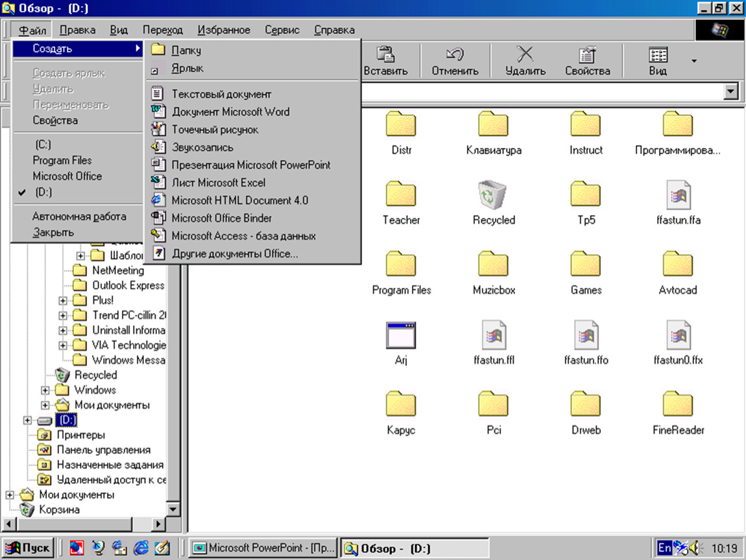The height and width of the screenshot is (560, 746).
Task: Select the Games folder icon
Action: point(586,264)
